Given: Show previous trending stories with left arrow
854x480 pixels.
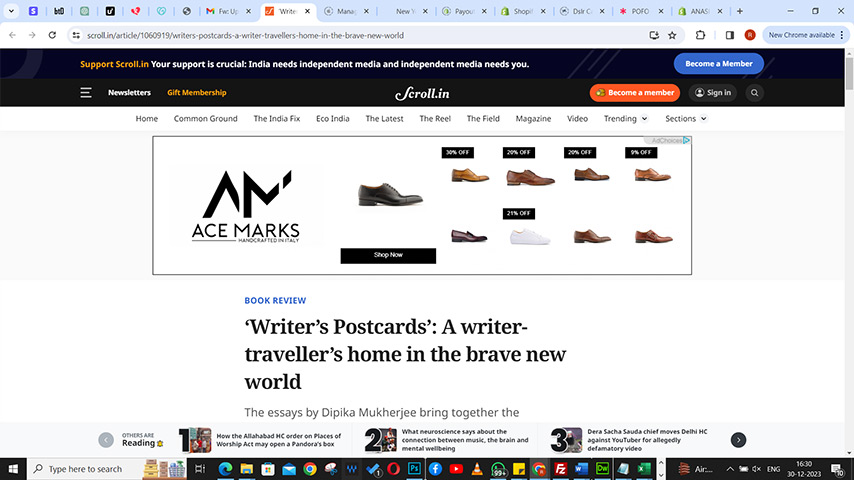Looking at the screenshot, I should click(106, 440).
